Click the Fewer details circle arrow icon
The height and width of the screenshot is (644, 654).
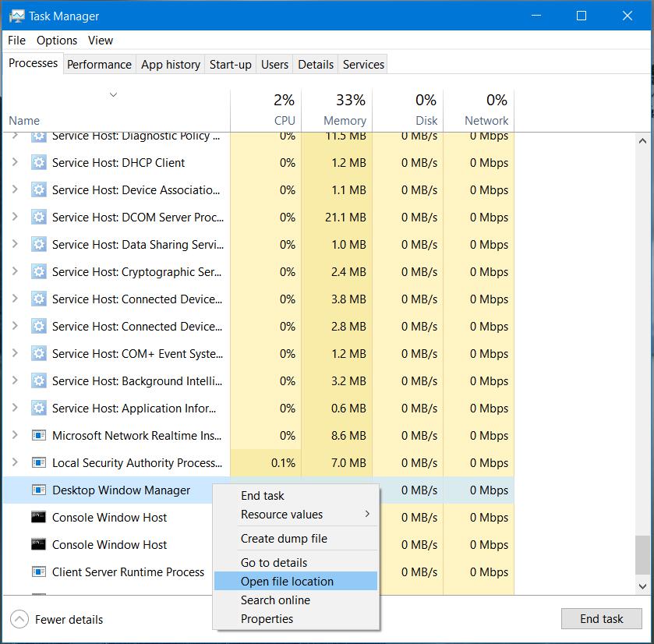click(19, 619)
